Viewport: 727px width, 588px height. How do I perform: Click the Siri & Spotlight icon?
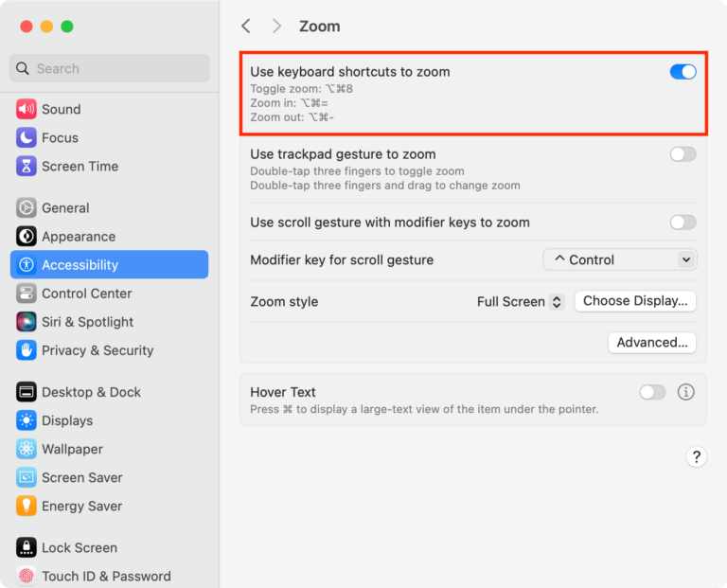27,322
